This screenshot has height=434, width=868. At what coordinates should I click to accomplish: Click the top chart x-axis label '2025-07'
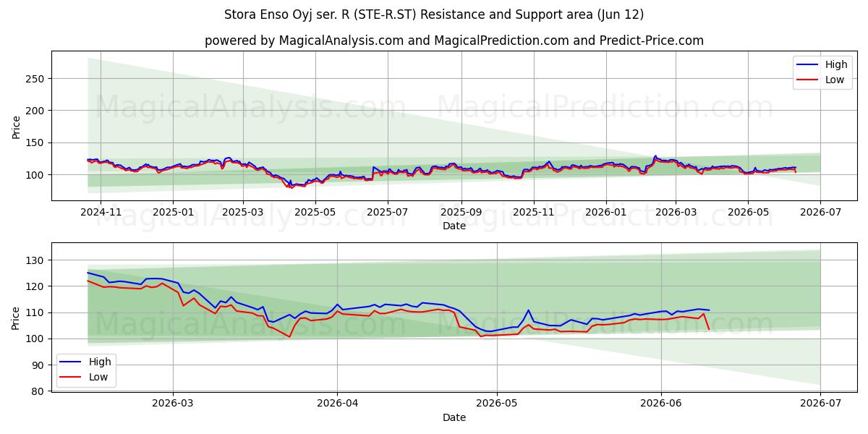click(x=387, y=212)
